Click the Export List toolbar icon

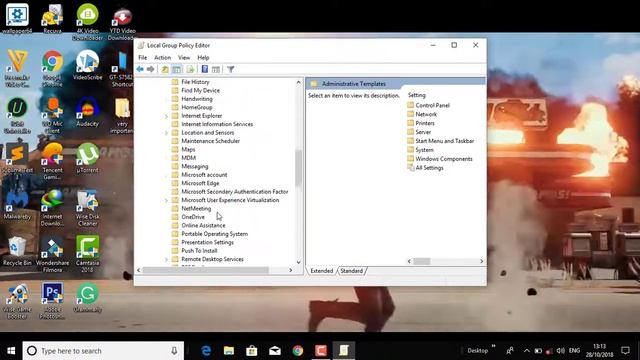click(190, 69)
